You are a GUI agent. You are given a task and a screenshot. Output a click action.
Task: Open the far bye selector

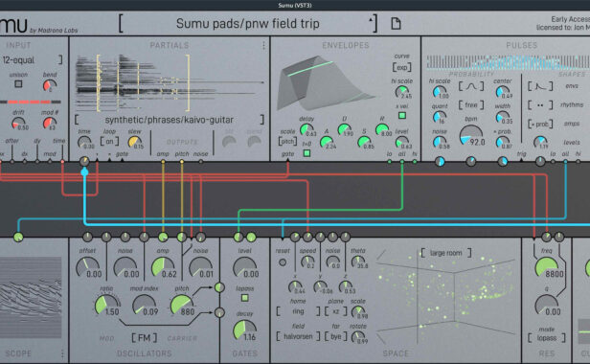pos(336,336)
